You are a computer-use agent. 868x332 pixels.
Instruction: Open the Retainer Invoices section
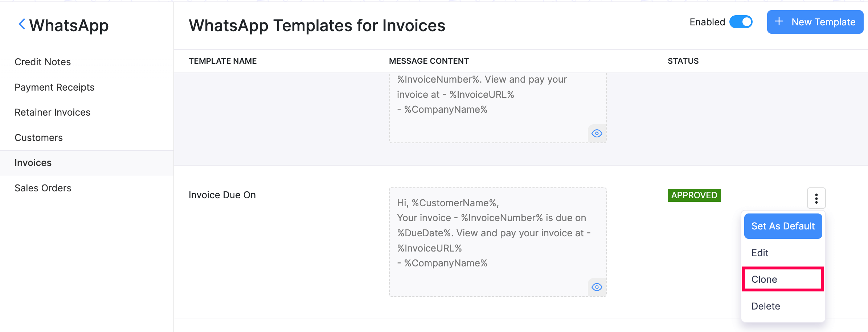[53, 112]
